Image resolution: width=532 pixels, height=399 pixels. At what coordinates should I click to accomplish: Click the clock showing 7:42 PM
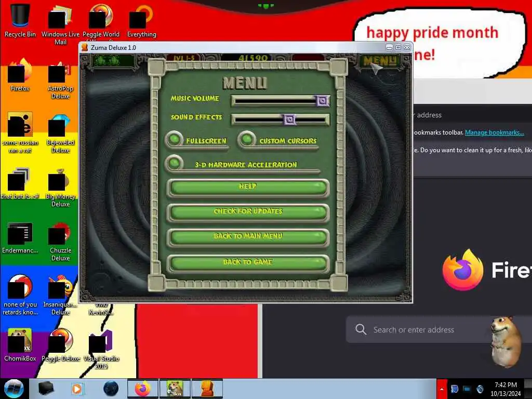[506, 389]
